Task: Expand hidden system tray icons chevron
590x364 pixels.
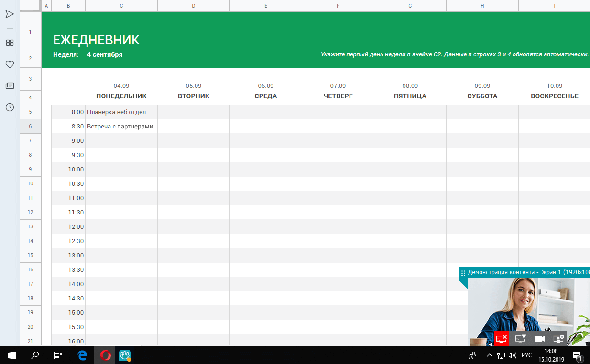Action: [489, 355]
